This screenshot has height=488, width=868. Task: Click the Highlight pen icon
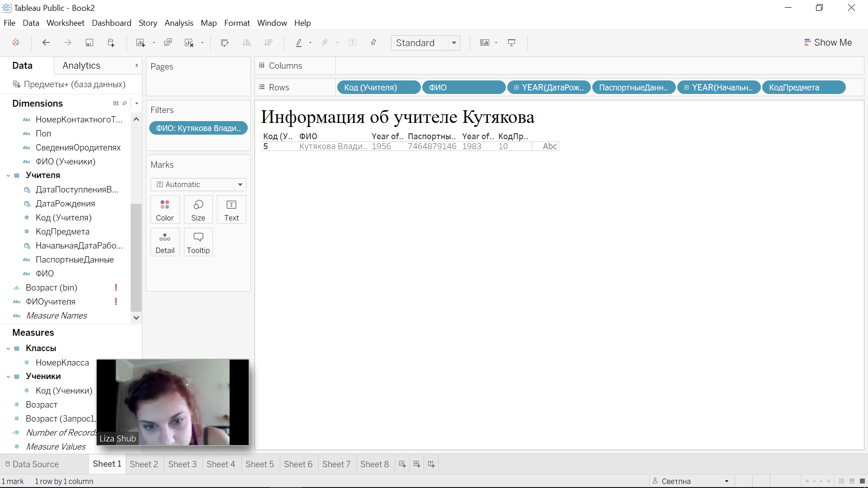click(x=299, y=42)
